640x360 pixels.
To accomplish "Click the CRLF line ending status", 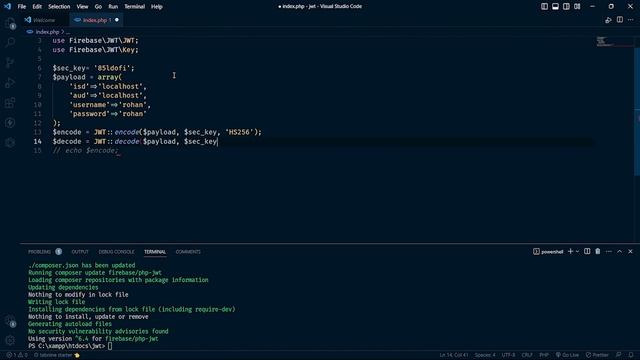I will tap(527, 355).
